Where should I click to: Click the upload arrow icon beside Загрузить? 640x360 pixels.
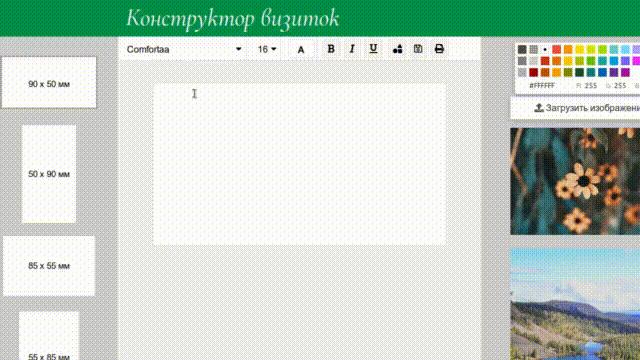pyautogui.click(x=539, y=108)
